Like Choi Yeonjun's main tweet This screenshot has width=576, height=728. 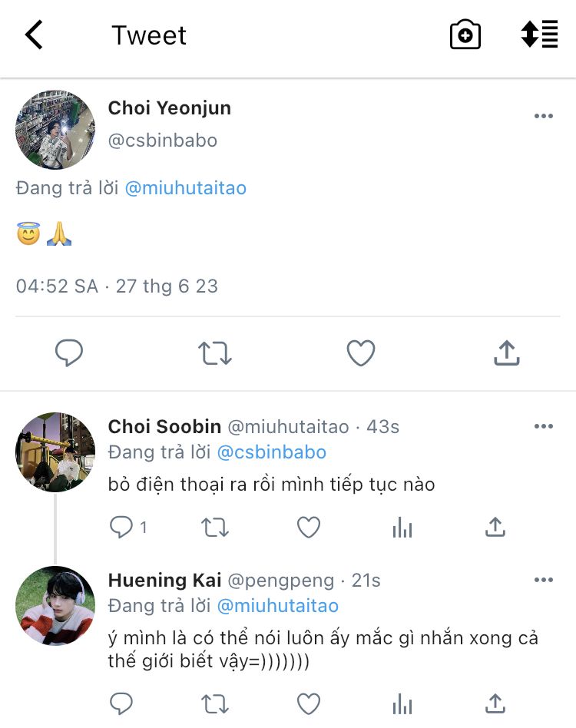pyautogui.click(x=360, y=353)
